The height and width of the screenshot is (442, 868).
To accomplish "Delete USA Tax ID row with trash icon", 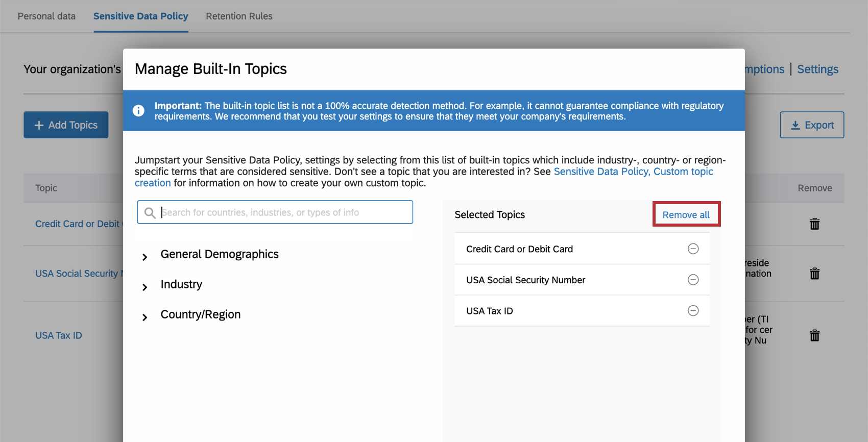I will tap(814, 335).
